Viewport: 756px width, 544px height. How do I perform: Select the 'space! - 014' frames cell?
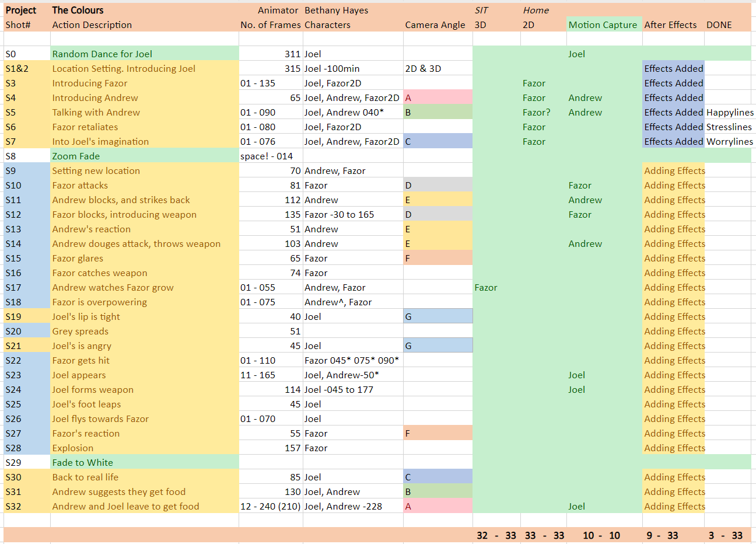tap(271, 156)
